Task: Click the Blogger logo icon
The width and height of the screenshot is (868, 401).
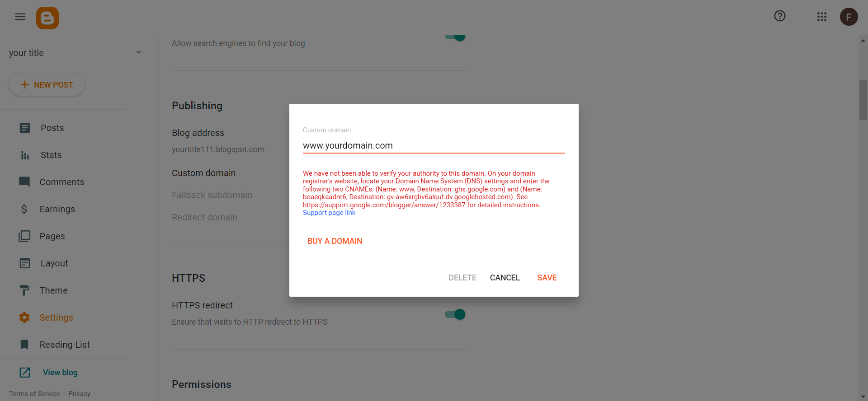Action: click(47, 18)
